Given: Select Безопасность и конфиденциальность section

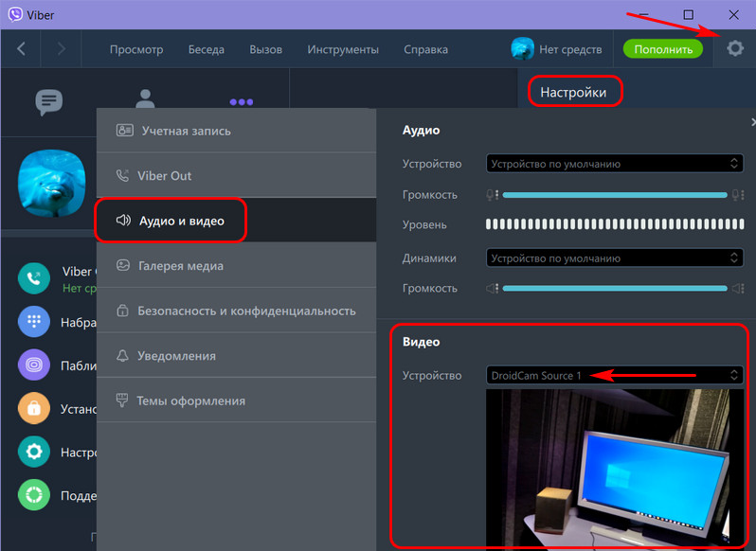Looking at the screenshot, I should coord(236,311).
